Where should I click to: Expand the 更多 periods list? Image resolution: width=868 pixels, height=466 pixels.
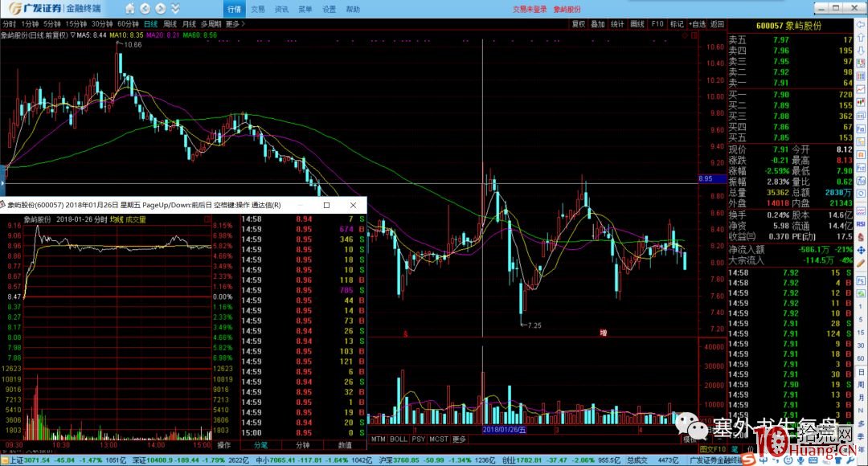(x=235, y=24)
